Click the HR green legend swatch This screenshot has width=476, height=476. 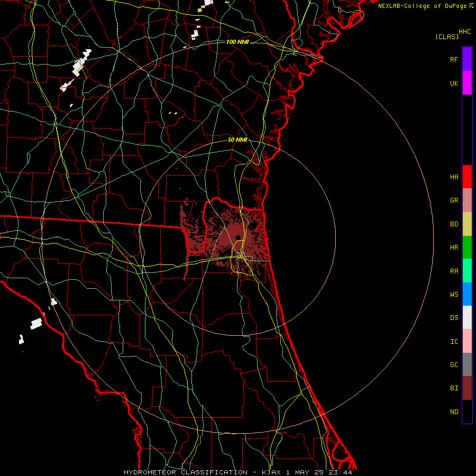point(467,247)
